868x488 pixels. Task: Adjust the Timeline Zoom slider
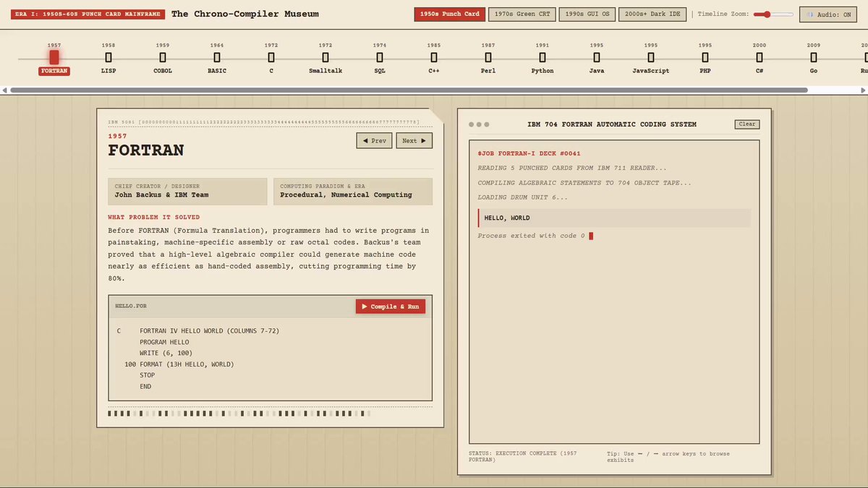click(773, 14)
